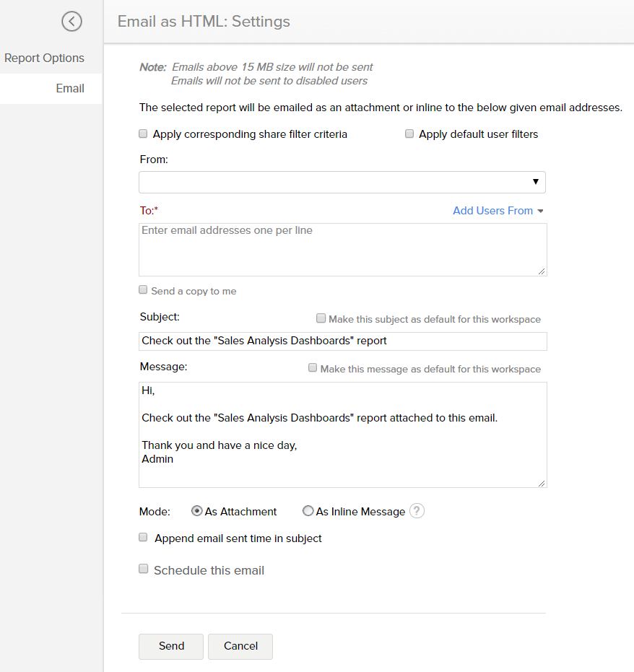Choose As Inline Message mode
634x672 pixels.
pyautogui.click(x=308, y=511)
